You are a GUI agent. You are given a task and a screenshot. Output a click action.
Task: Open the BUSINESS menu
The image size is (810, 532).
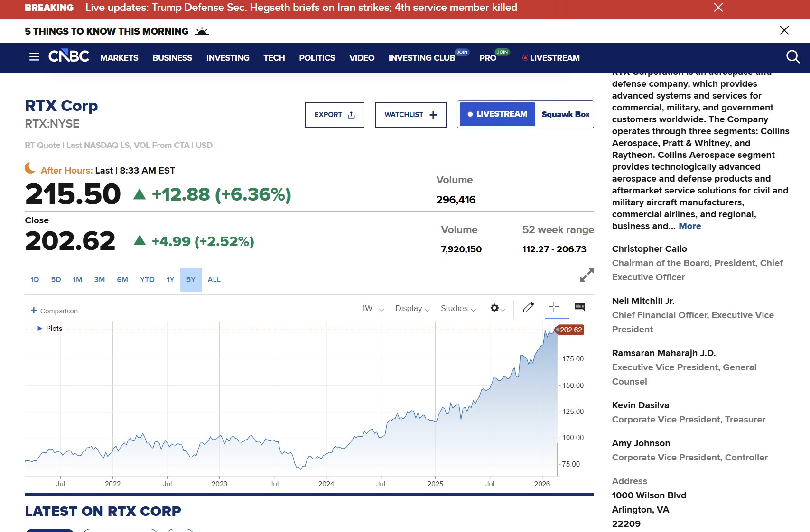point(172,58)
